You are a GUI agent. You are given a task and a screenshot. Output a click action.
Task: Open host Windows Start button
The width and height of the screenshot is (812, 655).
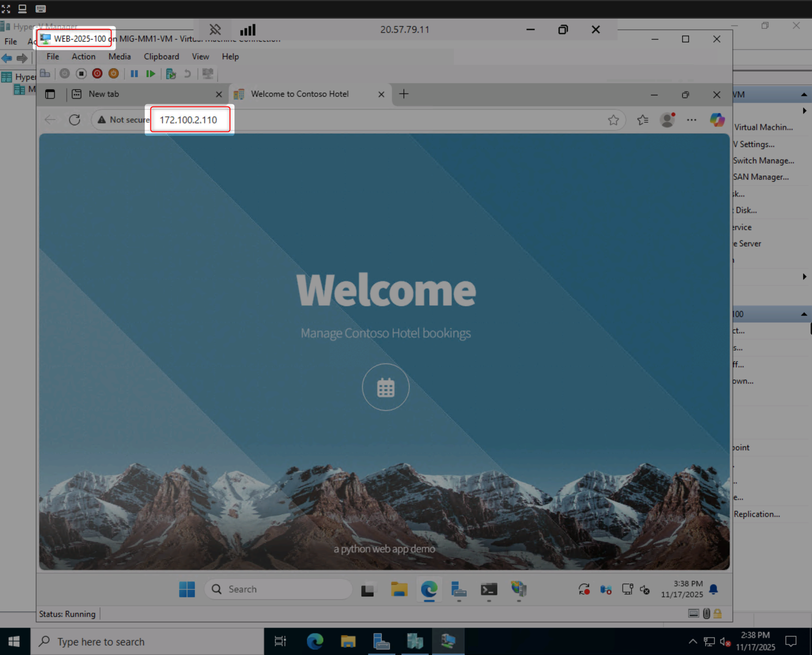[x=14, y=641]
